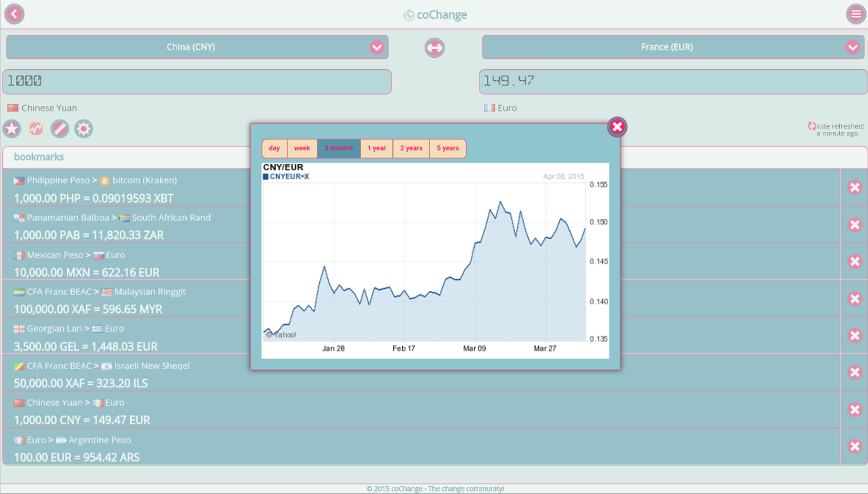Image resolution: width=868 pixels, height=494 pixels.
Task: Delete the Mexican Peso to Euro bookmark
Action: (855, 261)
